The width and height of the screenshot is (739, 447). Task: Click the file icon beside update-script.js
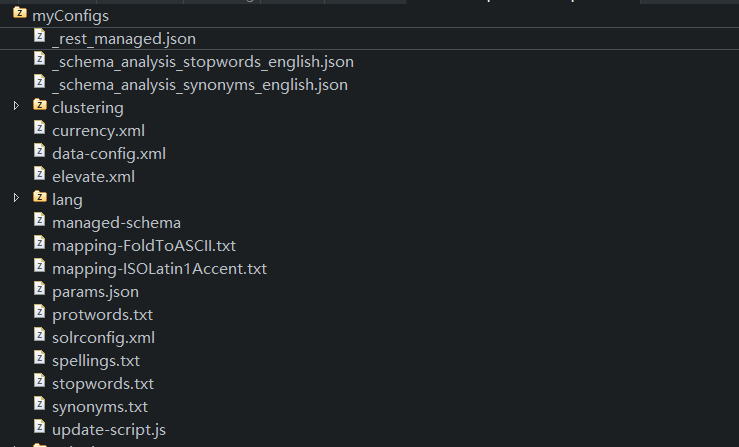coord(40,427)
